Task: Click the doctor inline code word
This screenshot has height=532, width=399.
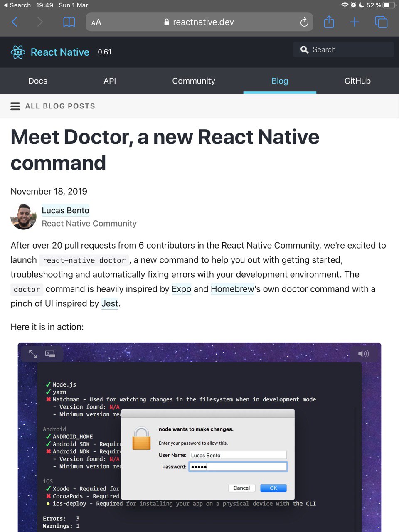Action: 27,290
